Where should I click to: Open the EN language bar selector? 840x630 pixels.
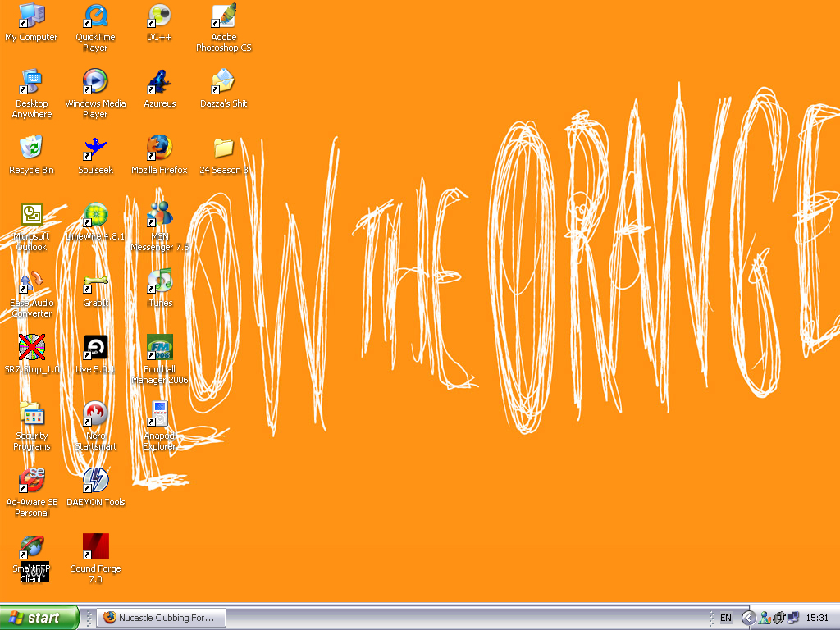[x=725, y=618]
